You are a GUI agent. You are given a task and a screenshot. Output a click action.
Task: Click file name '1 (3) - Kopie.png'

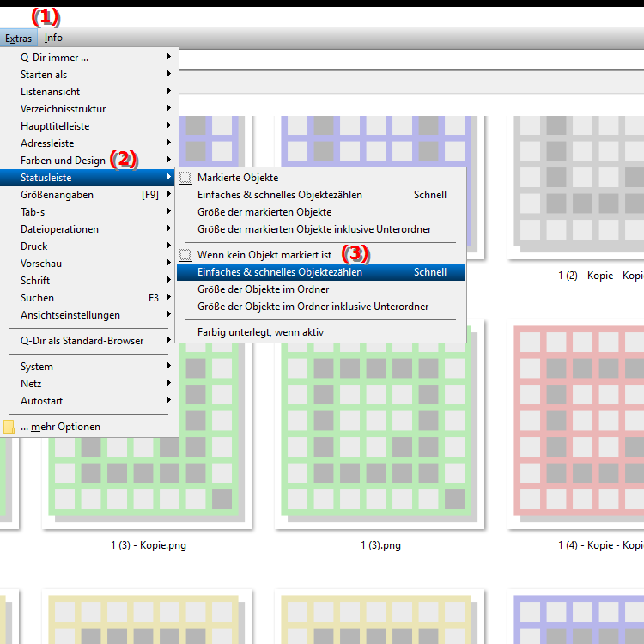tap(149, 545)
